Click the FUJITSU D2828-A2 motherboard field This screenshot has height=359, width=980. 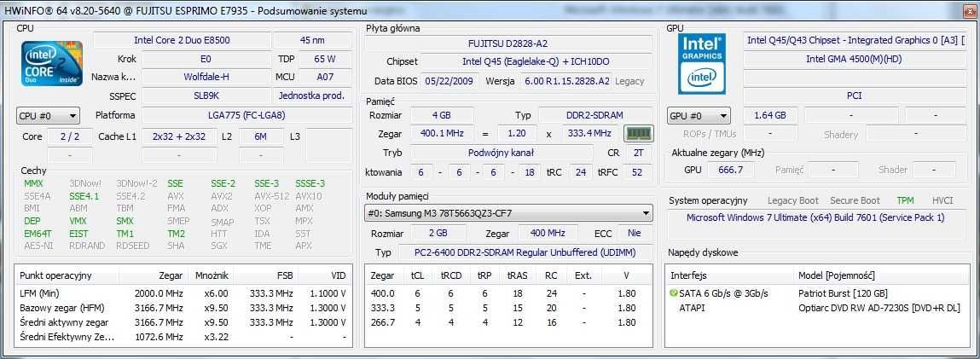(x=507, y=43)
